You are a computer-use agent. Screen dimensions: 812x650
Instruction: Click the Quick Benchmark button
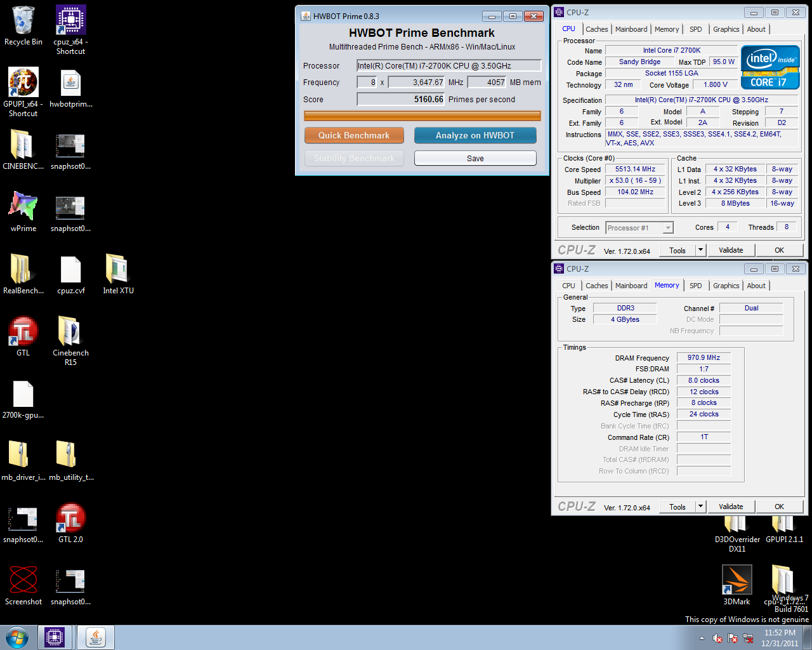[354, 135]
